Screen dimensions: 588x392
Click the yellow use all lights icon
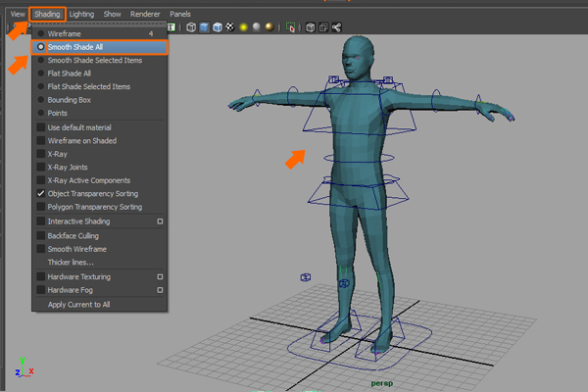243,27
